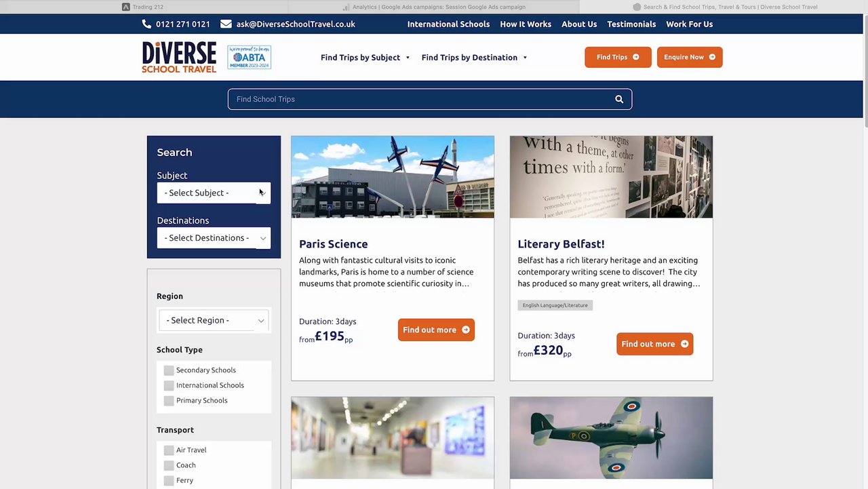Open How It Works page
The width and height of the screenshot is (868, 489).
526,24
